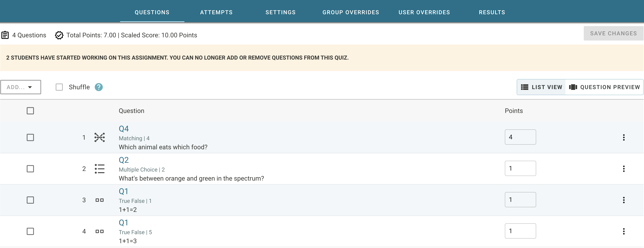644x248 pixels.
Task: Open the ADD... dropdown
Action: [x=20, y=87]
